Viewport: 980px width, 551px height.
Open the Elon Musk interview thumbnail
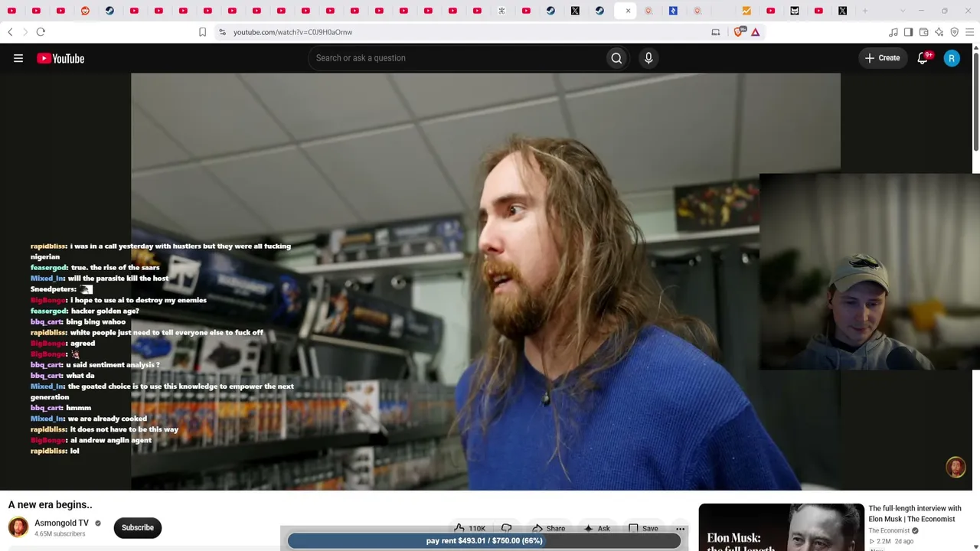tap(781, 527)
